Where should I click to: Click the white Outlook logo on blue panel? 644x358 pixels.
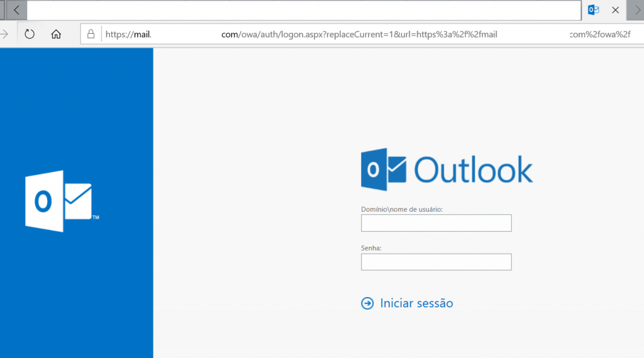click(x=62, y=201)
